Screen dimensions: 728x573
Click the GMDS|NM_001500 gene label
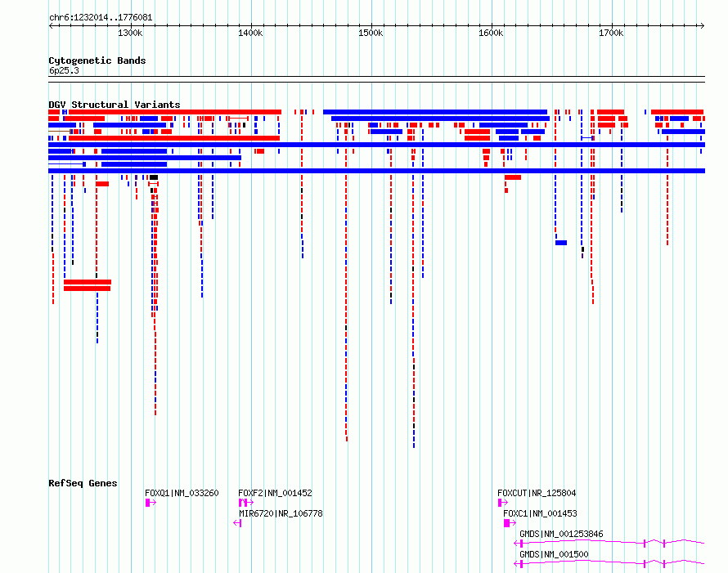(554, 554)
